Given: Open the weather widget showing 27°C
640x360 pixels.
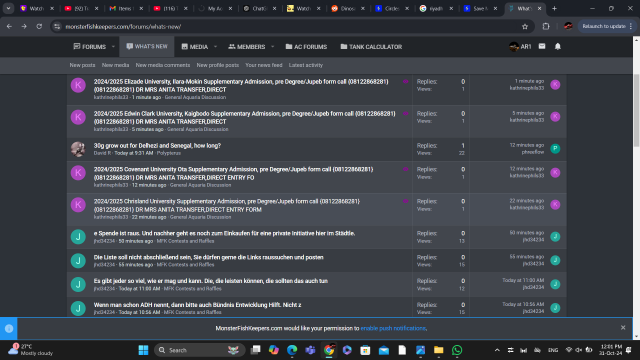Looking at the screenshot, I should click(x=31, y=350).
